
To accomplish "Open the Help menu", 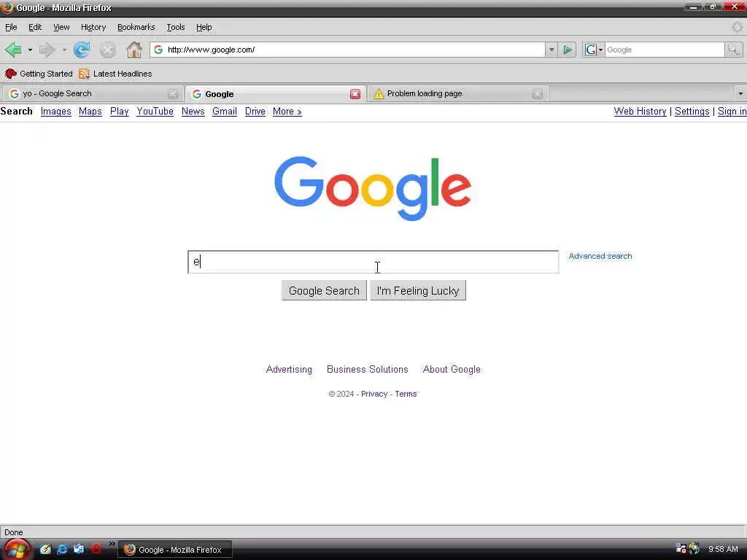I will point(204,27).
